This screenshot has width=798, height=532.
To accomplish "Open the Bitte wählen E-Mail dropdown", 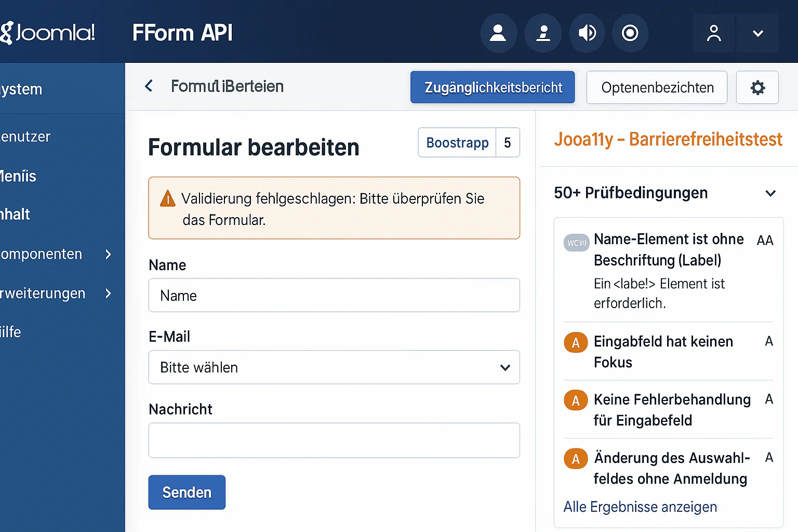I will click(334, 367).
